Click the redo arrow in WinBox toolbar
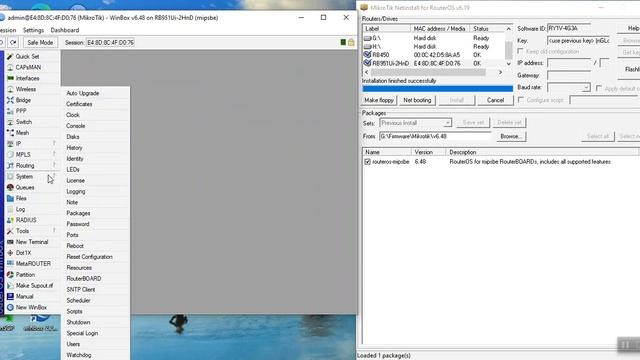 coord(13,42)
